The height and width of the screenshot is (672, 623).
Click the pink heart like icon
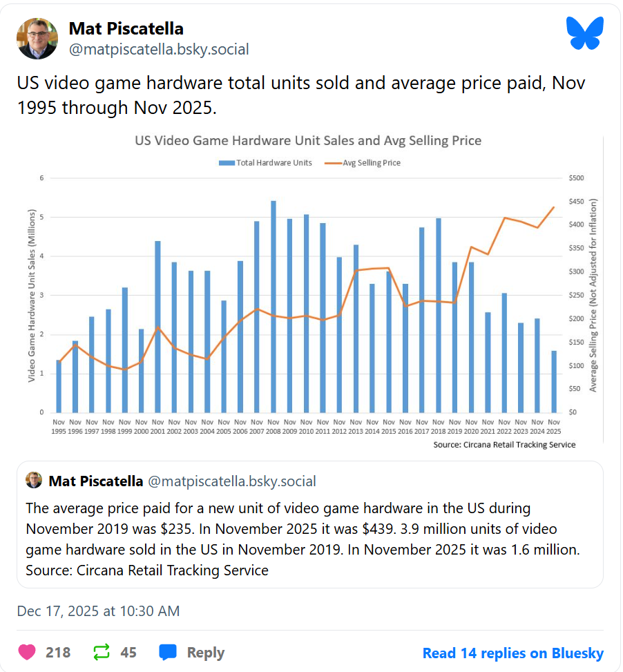click(x=26, y=652)
